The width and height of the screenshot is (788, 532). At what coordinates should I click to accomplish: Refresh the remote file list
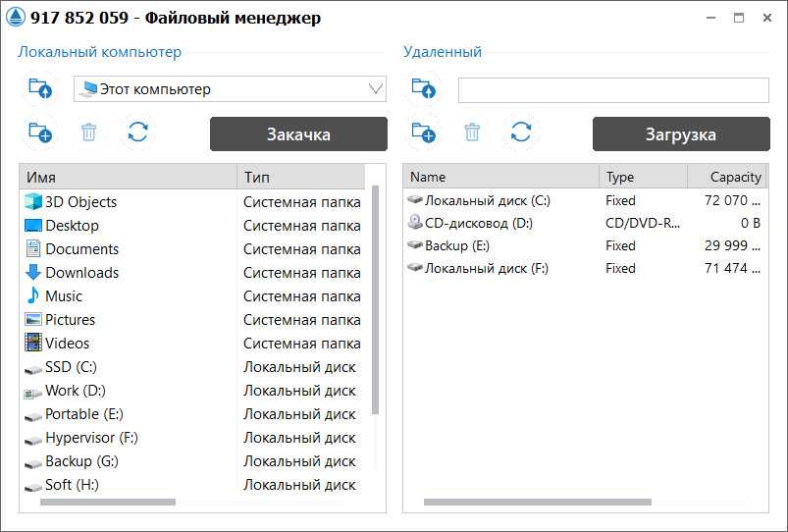(x=521, y=133)
